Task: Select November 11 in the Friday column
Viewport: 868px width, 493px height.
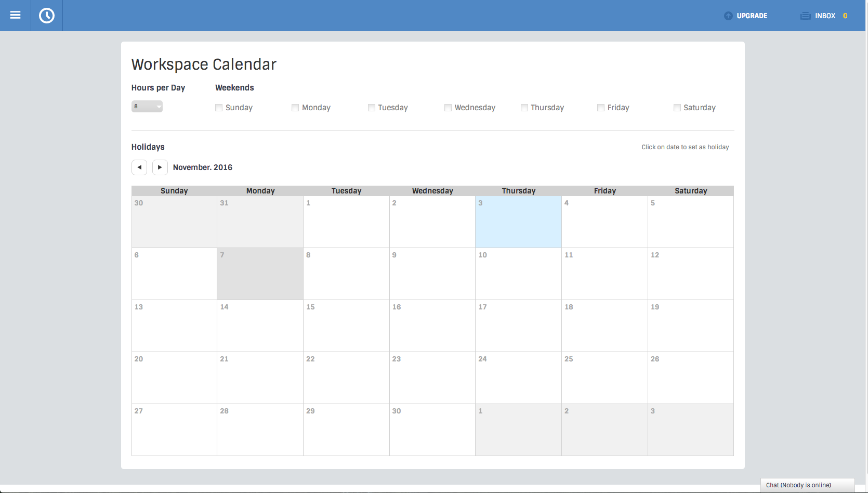Action: pos(604,274)
